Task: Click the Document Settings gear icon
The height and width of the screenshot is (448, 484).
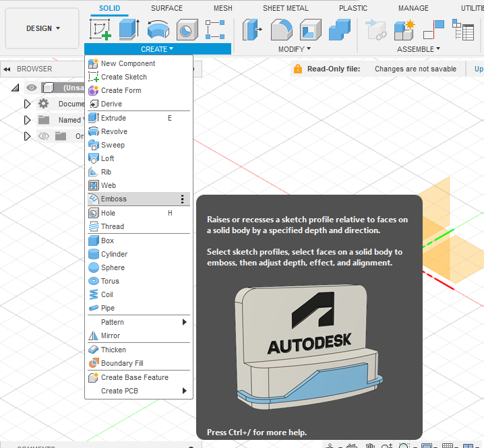Action: point(44,104)
